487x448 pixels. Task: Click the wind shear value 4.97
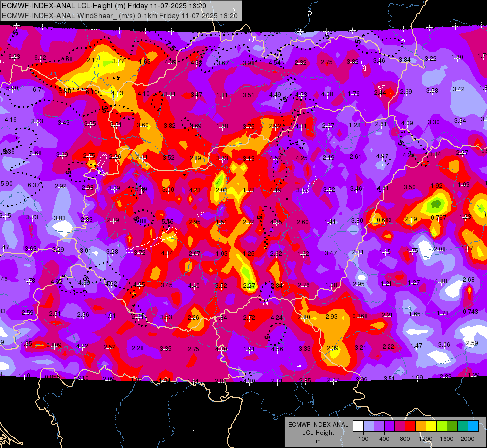tap(382, 156)
